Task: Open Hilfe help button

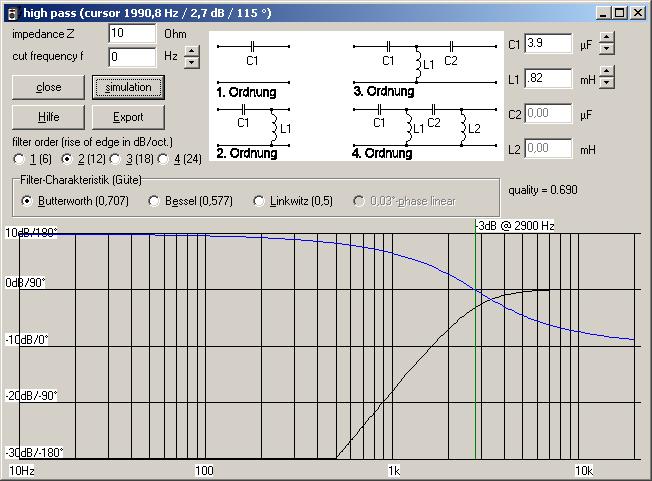Action: (48, 117)
